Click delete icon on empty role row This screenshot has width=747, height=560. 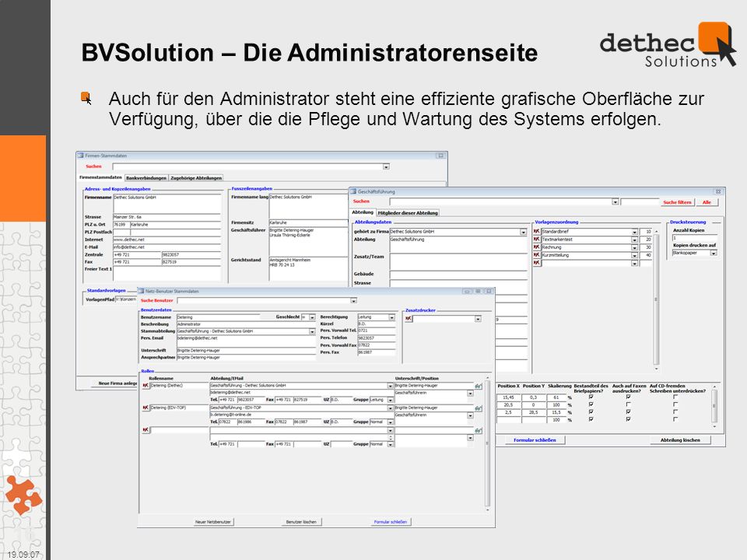[146, 430]
